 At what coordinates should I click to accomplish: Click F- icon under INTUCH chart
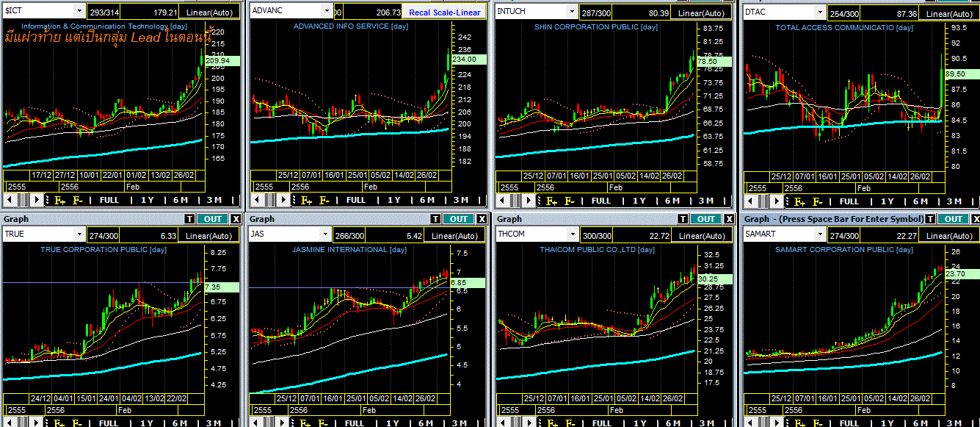point(570,200)
